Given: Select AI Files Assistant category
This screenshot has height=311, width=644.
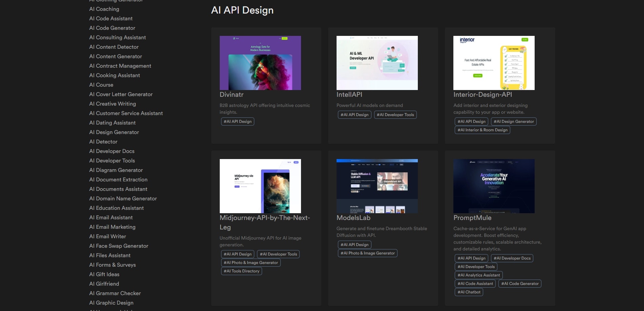Looking at the screenshot, I should [110, 256].
